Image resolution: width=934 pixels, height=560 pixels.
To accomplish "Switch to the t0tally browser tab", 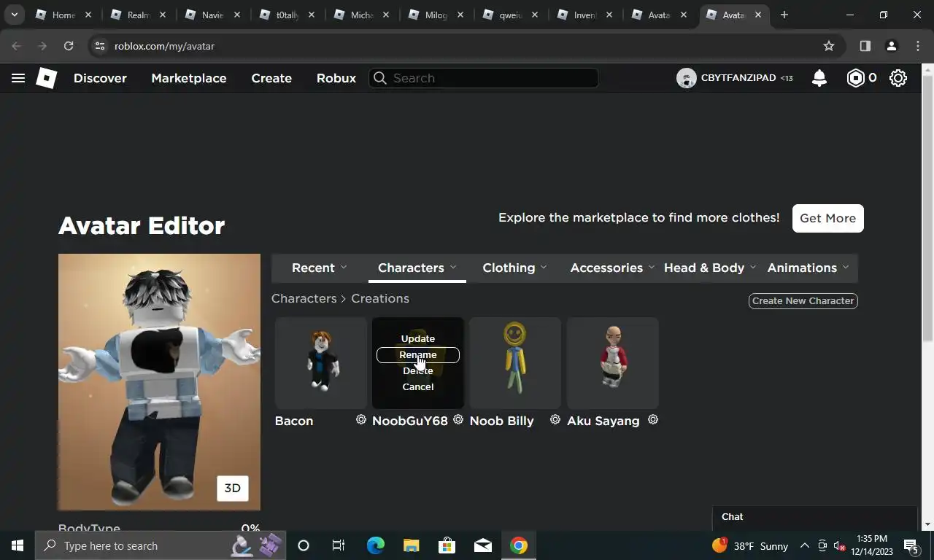I will tap(287, 15).
